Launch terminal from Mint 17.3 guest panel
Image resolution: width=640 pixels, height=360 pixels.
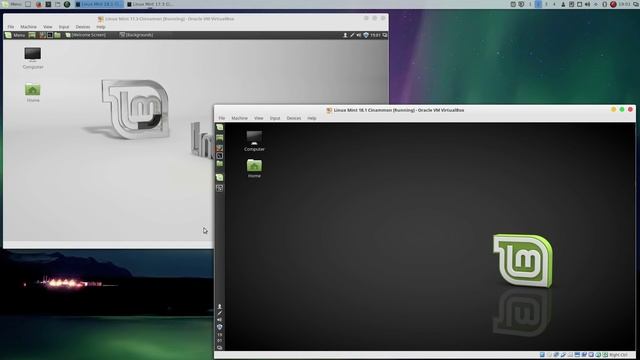[x=50, y=35]
